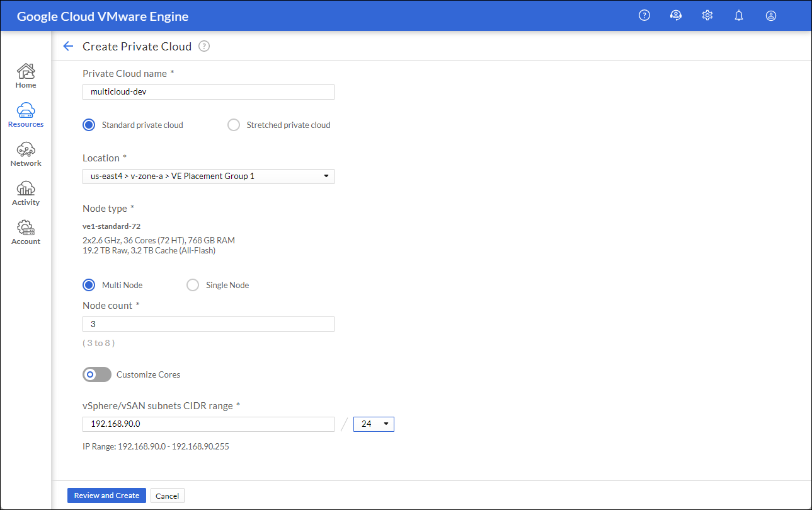Screen dimensions: 812x510
Task: Click the vSphere/vSAN subnets CIDR field
Action: coord(209,424)
